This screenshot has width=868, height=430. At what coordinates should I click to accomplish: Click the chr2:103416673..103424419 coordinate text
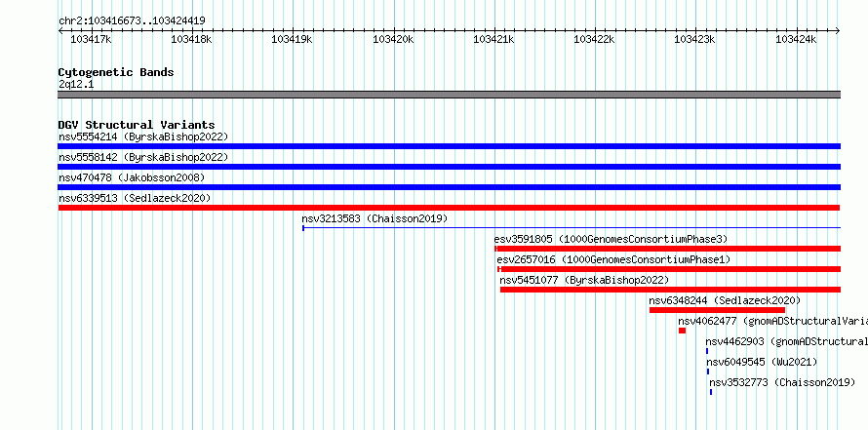[x=133, y=21]
